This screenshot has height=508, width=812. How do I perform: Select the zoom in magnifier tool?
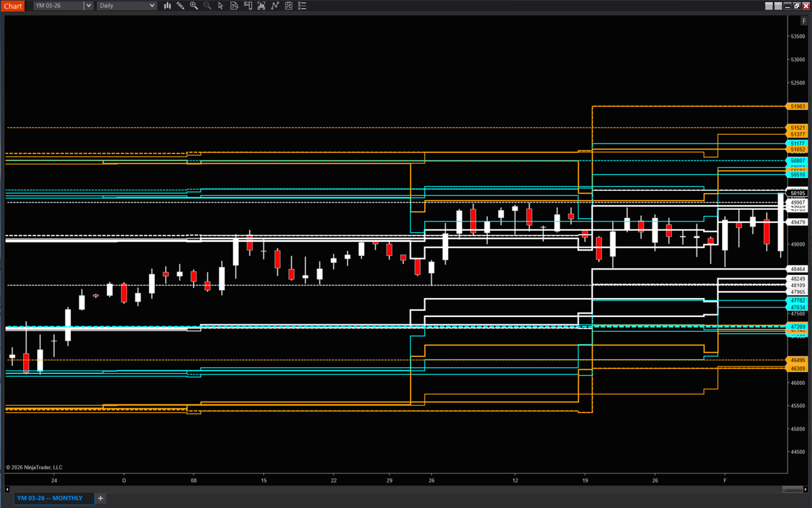[x=194, y=6]
